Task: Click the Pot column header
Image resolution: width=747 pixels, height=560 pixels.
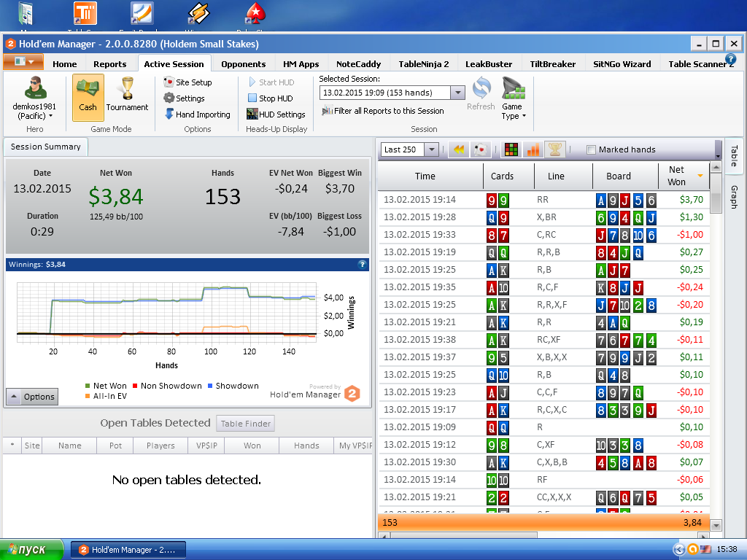Action: click(x=116, y=446)
